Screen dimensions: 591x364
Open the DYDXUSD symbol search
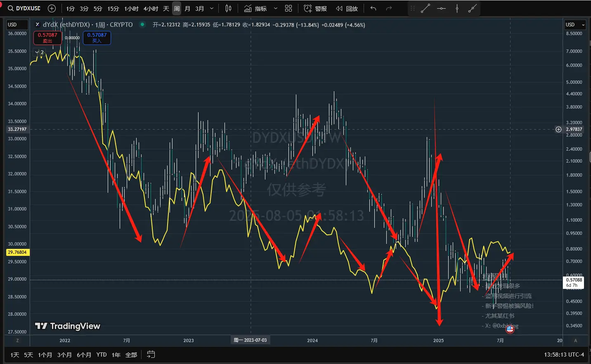click(x=24, y=8)
